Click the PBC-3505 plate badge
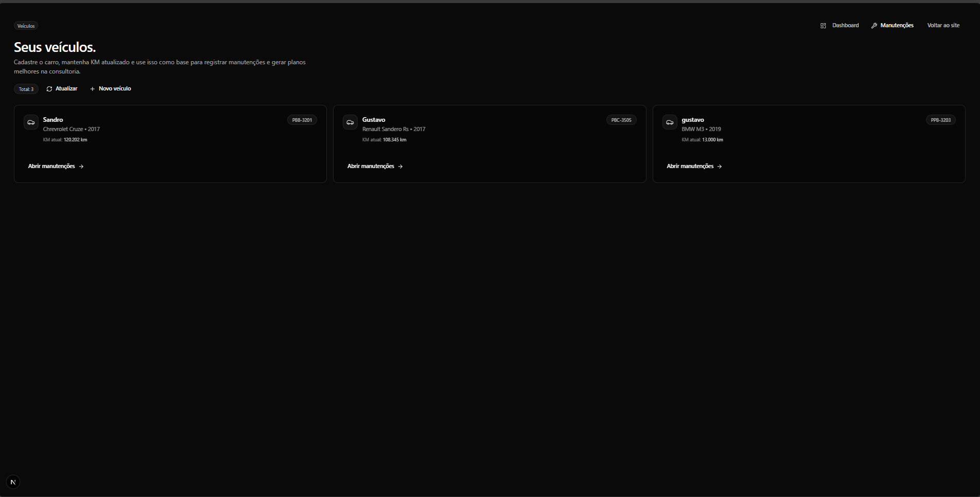 tap(621, 120)
